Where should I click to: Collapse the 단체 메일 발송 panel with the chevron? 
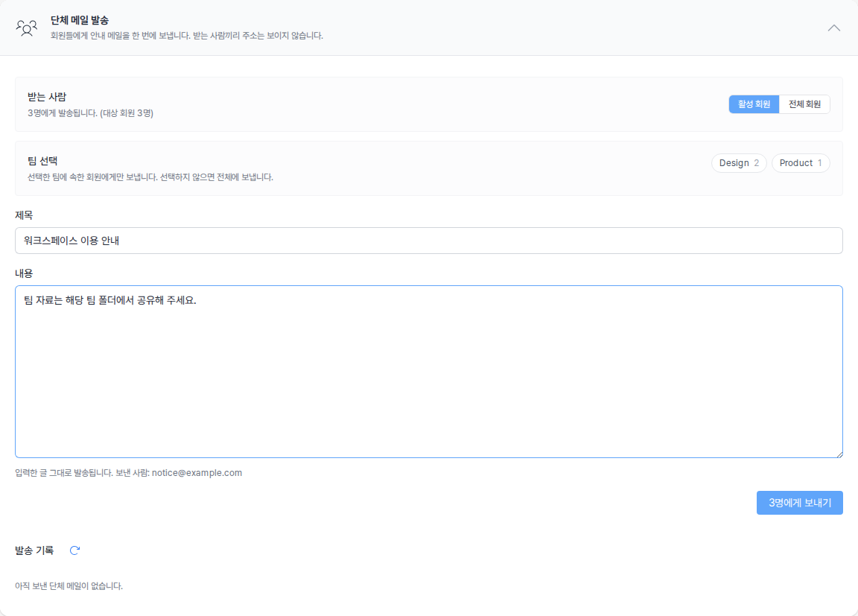tap(834, 28)
